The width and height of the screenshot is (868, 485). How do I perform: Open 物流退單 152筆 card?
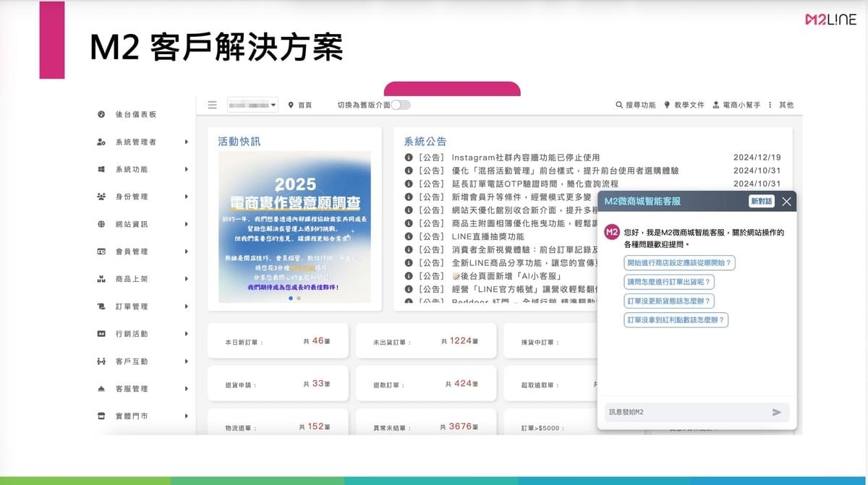pyautogui.click(x=278, y=422)
